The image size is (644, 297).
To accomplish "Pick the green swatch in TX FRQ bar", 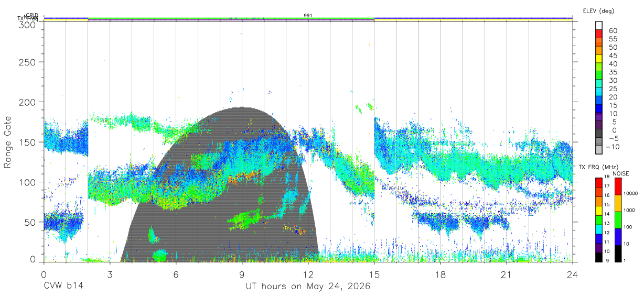I will coord(598,220).
